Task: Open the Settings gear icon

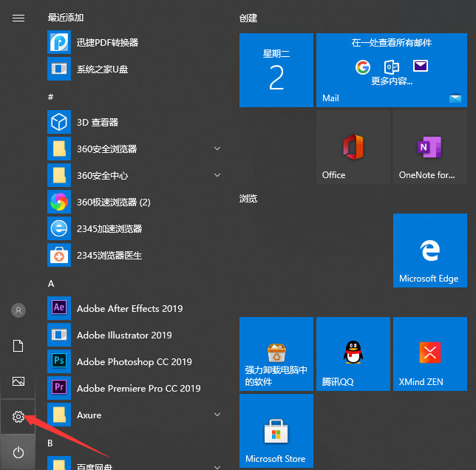Action: coord(18,418)
